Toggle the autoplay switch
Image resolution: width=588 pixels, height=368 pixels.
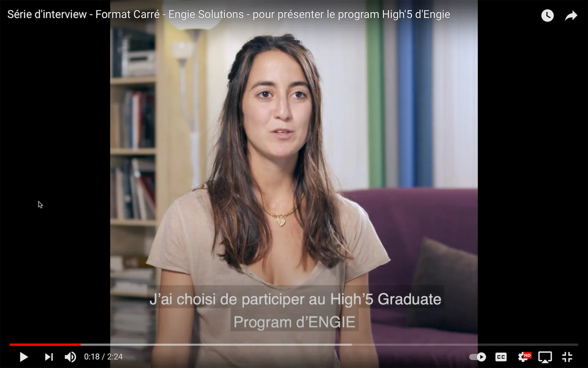(x=478, y=357)
